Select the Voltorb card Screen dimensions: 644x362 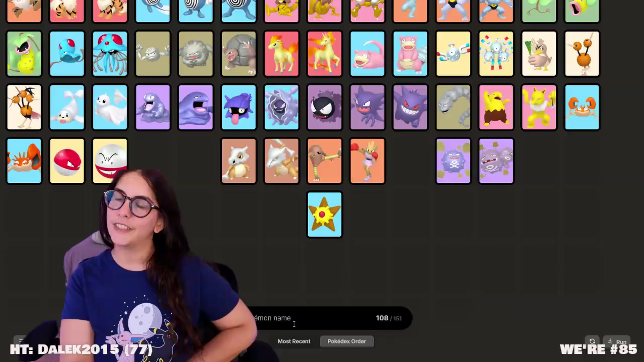point(67,161)
